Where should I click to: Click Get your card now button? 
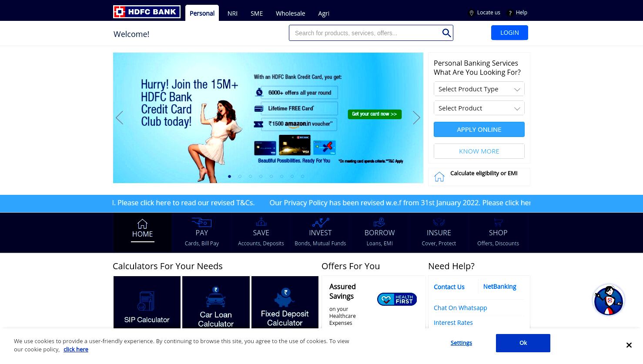coord(375,114)
